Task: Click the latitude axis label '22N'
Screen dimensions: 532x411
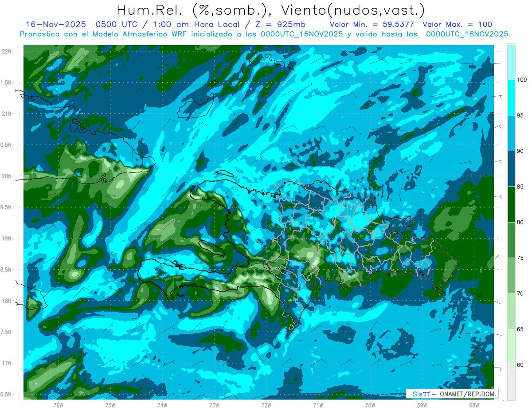Action: 6,51
